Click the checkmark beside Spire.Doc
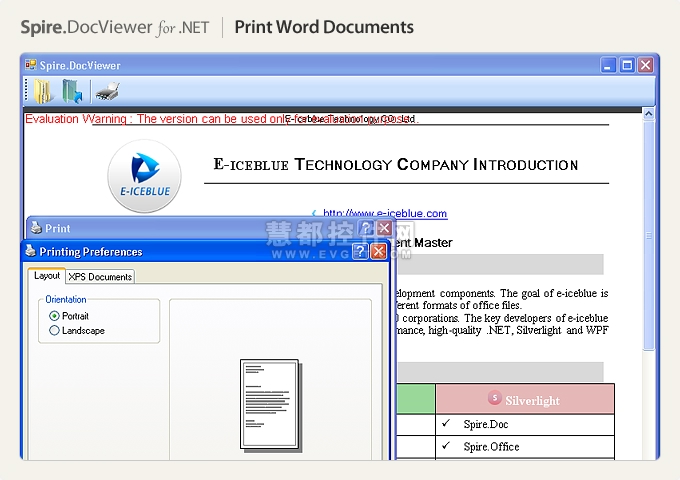 446,423
